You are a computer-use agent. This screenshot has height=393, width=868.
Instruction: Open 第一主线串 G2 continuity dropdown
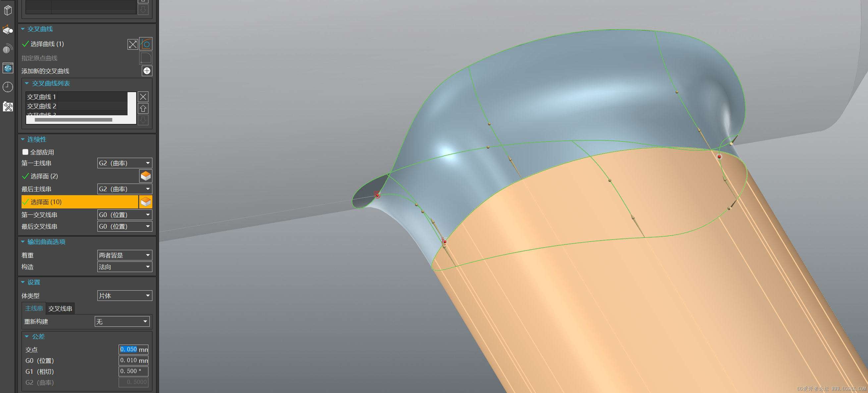tap(124, 163)
